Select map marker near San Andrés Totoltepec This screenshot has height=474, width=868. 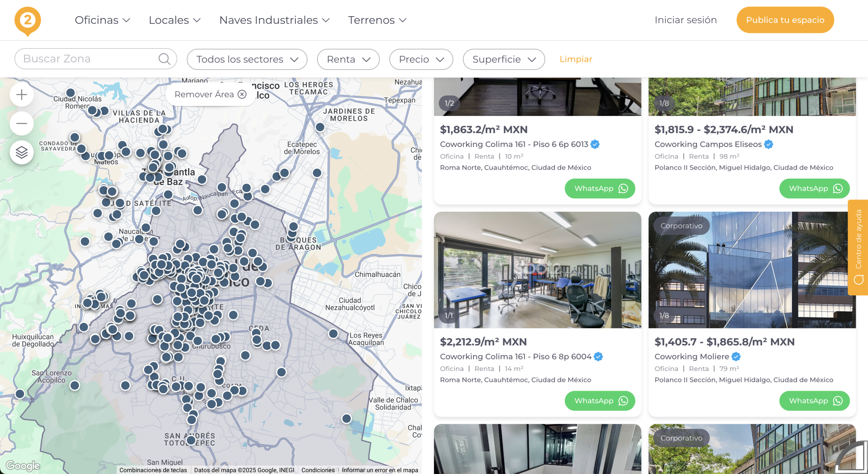[191, 440]
